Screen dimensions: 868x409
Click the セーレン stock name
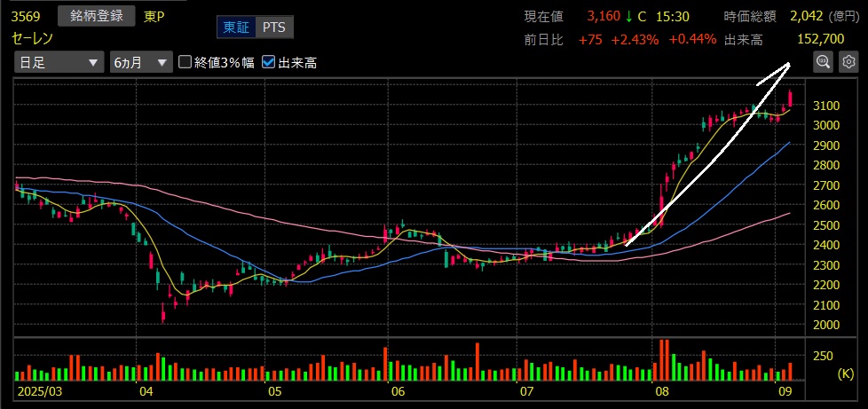[x=34, y=38]
